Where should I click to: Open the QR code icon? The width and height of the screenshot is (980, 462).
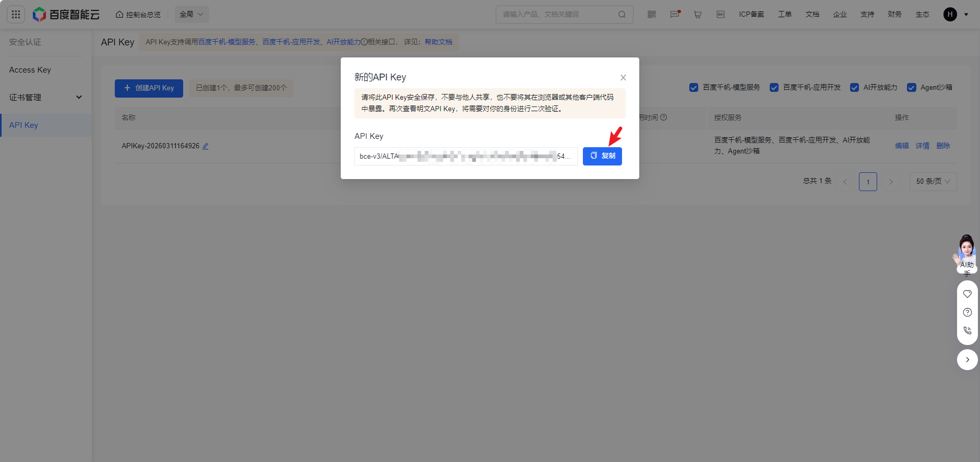652,15
